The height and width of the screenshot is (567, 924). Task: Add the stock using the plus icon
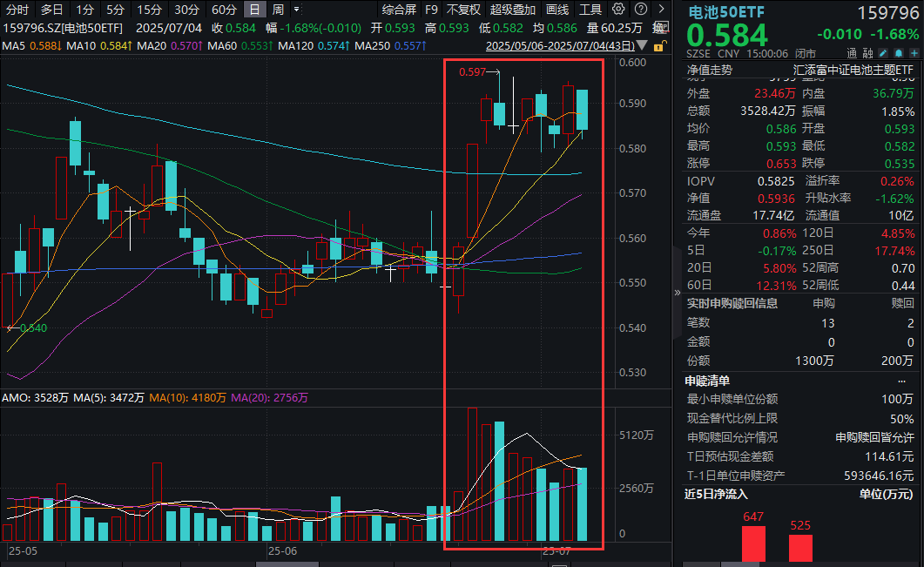pyautogui.click(x=913, y=52)
